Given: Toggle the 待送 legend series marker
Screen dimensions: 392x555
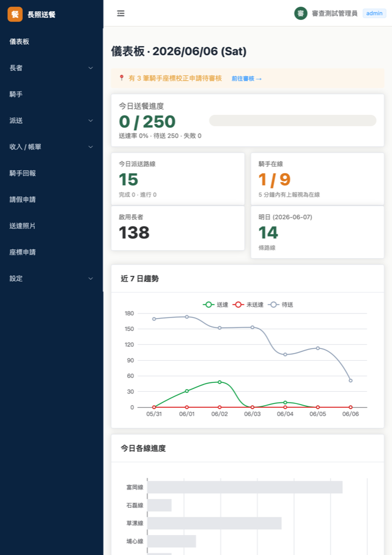Looking at the screenshot, I should (x=273, y=305).
